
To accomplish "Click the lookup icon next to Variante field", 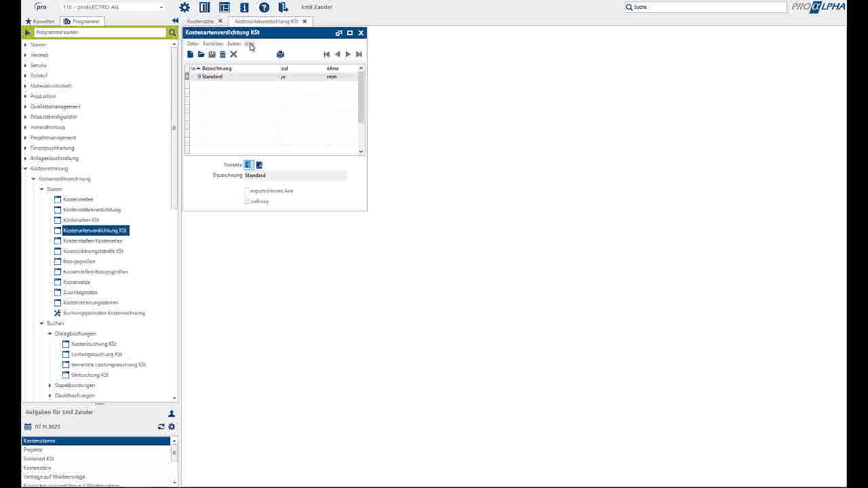I will point(259,165).
